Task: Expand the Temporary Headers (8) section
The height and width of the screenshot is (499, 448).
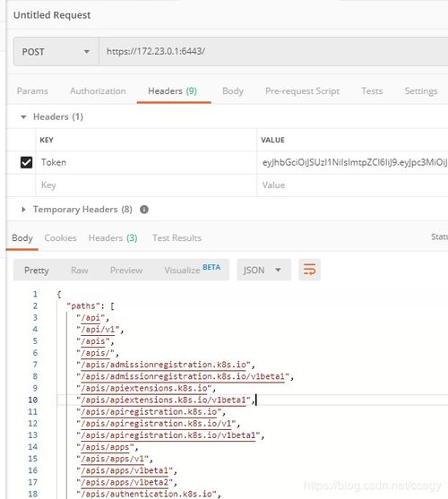Action: [x=23, y=210]
